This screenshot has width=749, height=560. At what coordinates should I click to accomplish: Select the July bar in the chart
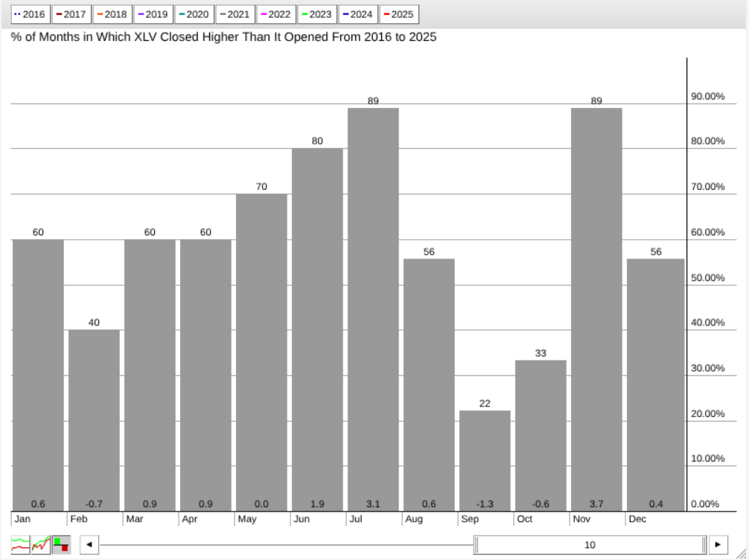374,310
